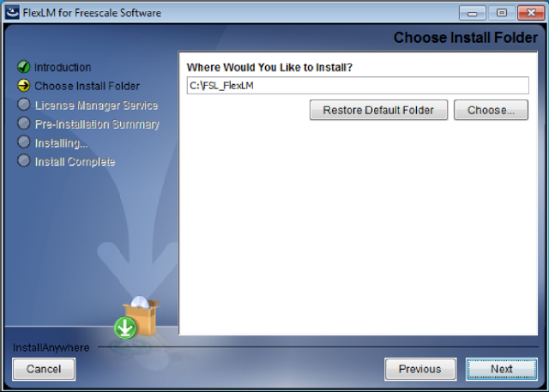Click the gray circle beside License Manager Service
This screenshot has width=549, height=392.
(24, 105)
